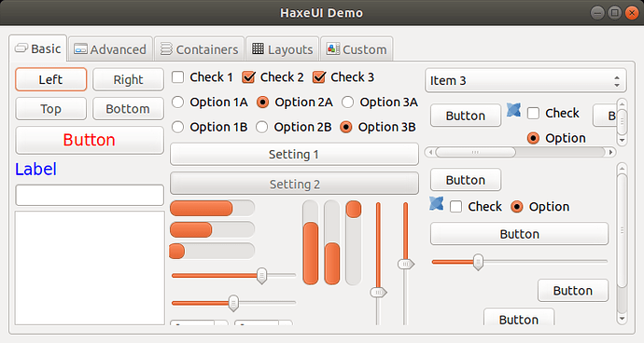Screen dimensions: 644x343
Task: Click lower panel vertical scrollbar up arrow
Action: [x=622, y=168]
